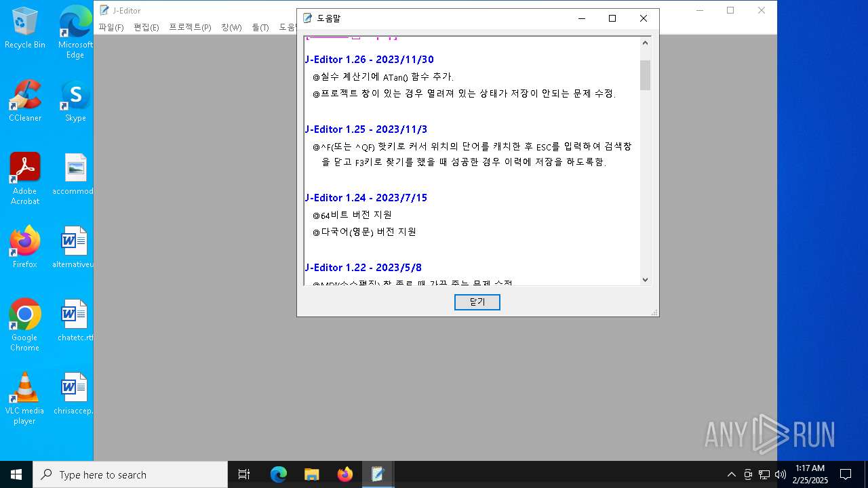This screenshot has height=488, width=868.
Task: Click the J-Editor window title icon
Action: point(104,10)
